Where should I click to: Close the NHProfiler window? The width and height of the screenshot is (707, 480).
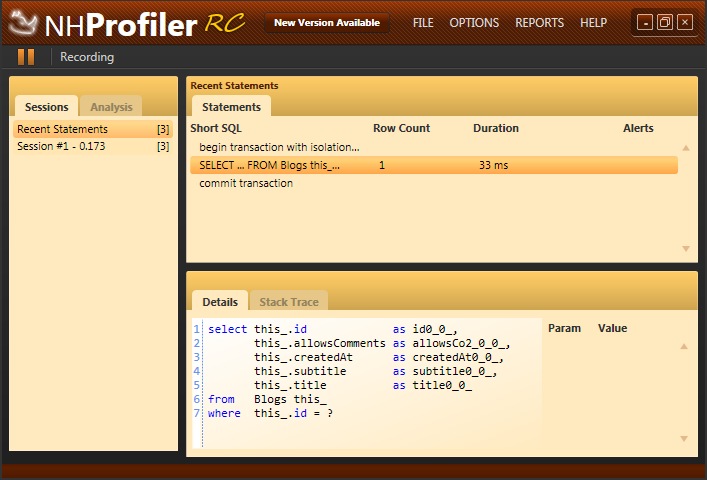tap(685, 22)
